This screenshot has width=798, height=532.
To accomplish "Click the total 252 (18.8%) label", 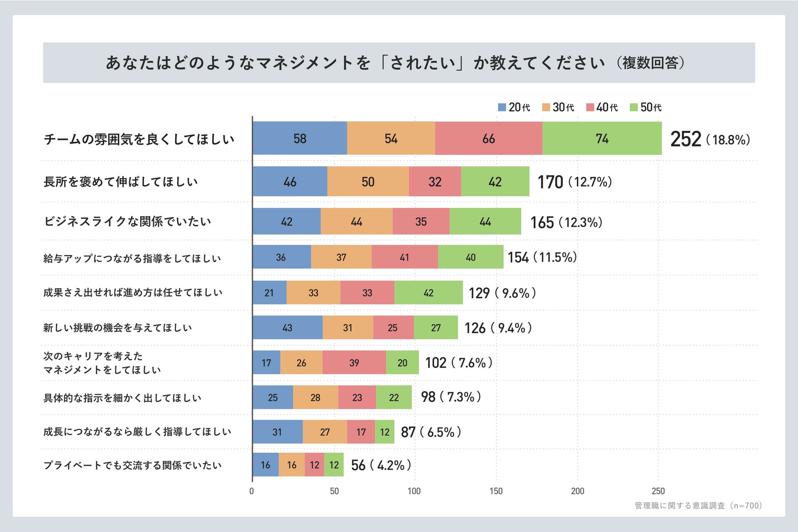I will 710,139.
